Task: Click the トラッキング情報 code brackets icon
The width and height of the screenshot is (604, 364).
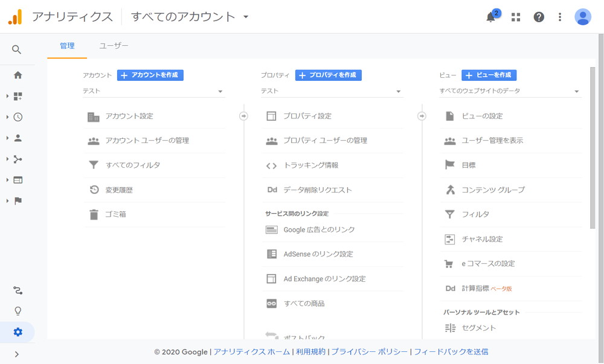Action: (271, 165)
